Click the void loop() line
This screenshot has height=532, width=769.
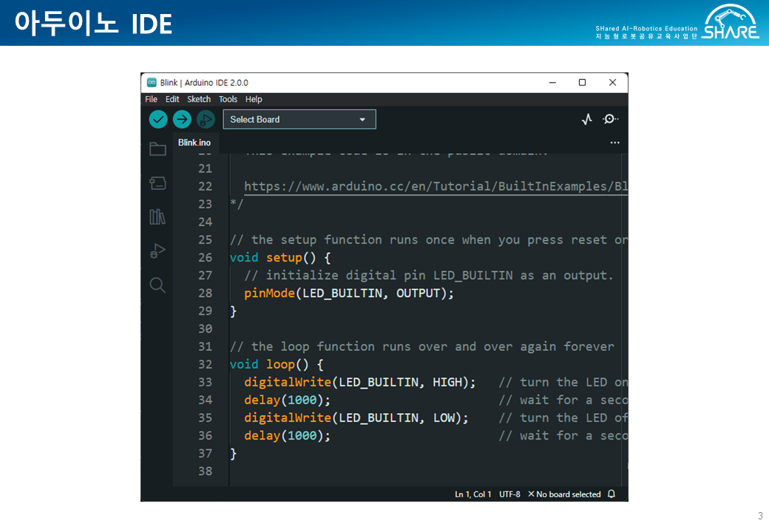277,364
